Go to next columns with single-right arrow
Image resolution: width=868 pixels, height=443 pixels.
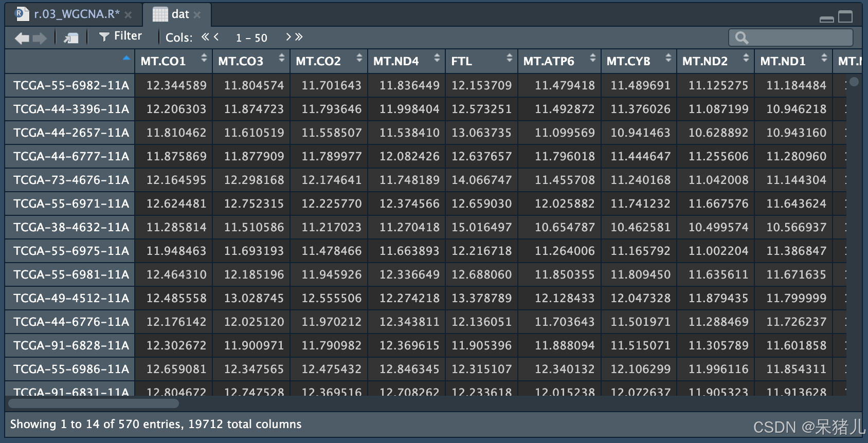[288, 36]
